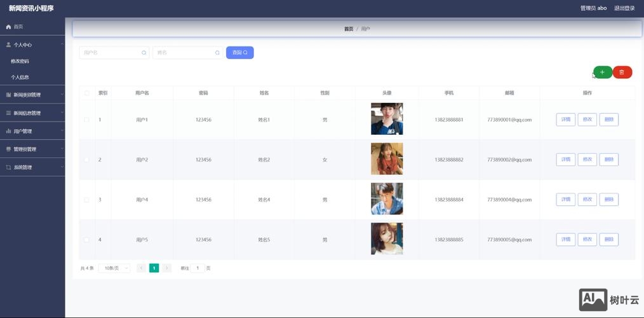Open 个人信息 in the sidebar

pos(20,78)
